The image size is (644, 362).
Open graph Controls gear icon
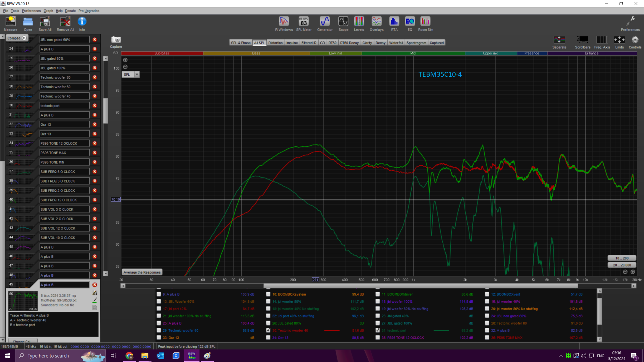click(x=635, y=40)
